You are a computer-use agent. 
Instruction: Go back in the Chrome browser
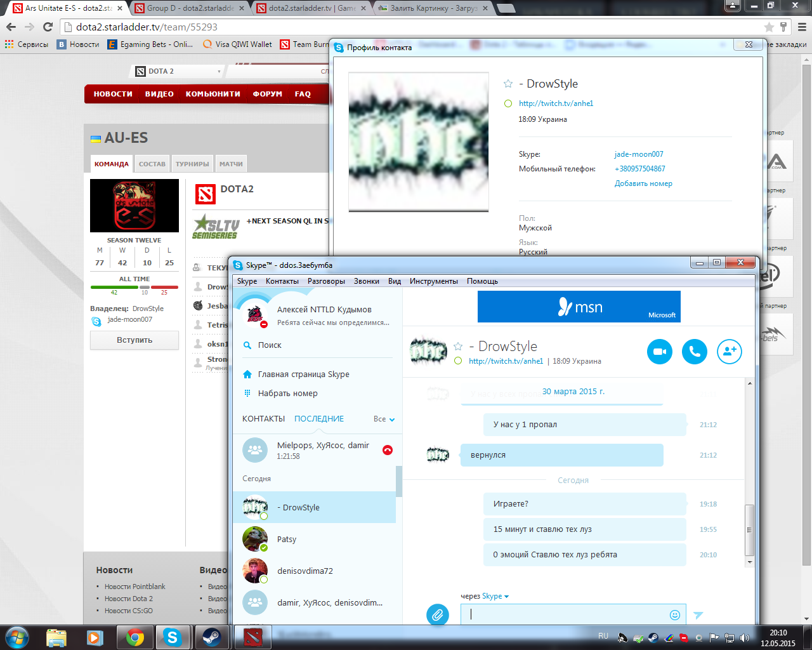click(11, 27)
